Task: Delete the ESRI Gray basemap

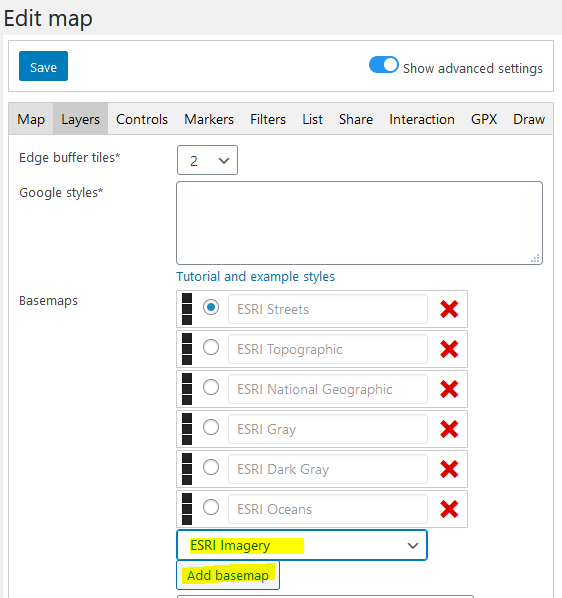Action: pyautogui.click(x=449, y=429)
